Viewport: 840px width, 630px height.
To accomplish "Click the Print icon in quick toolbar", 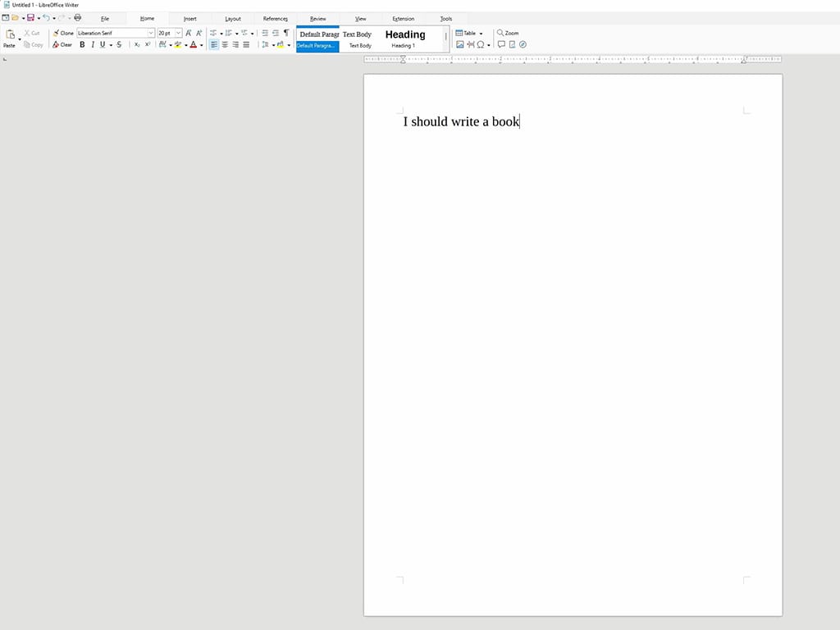I will pos(78,17).
